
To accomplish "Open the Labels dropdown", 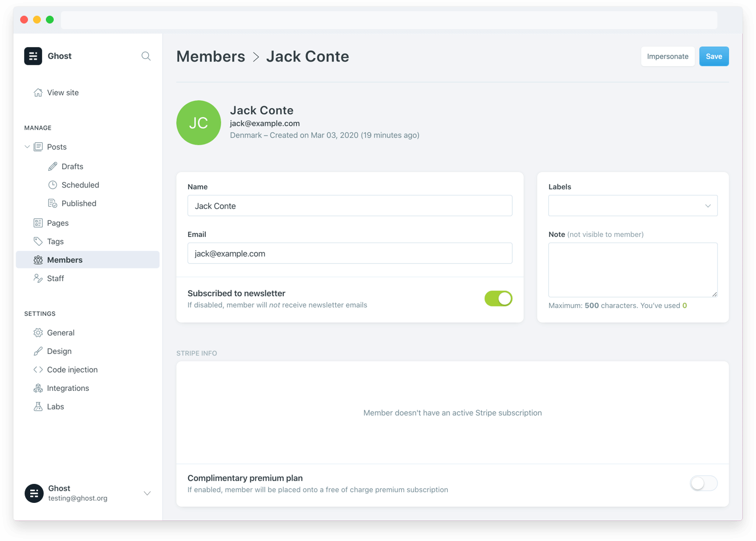I will (x=632, y=206).
